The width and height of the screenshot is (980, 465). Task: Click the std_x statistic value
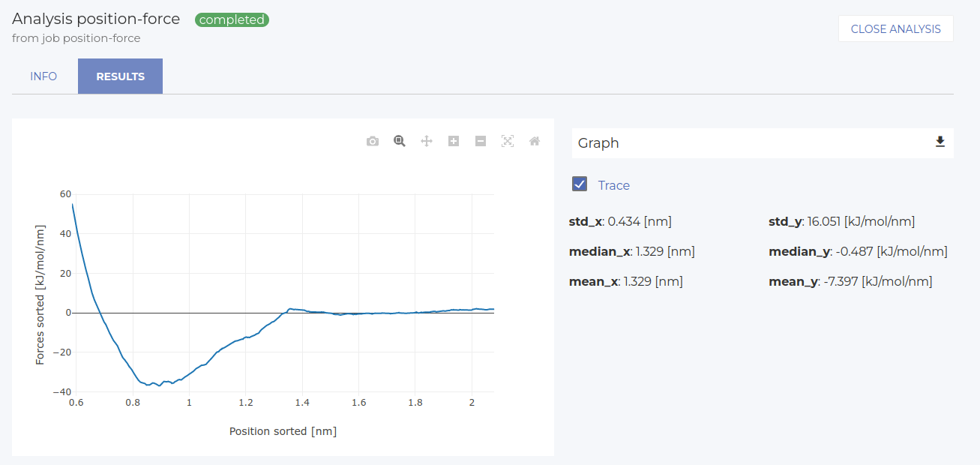tap(639, 221)
